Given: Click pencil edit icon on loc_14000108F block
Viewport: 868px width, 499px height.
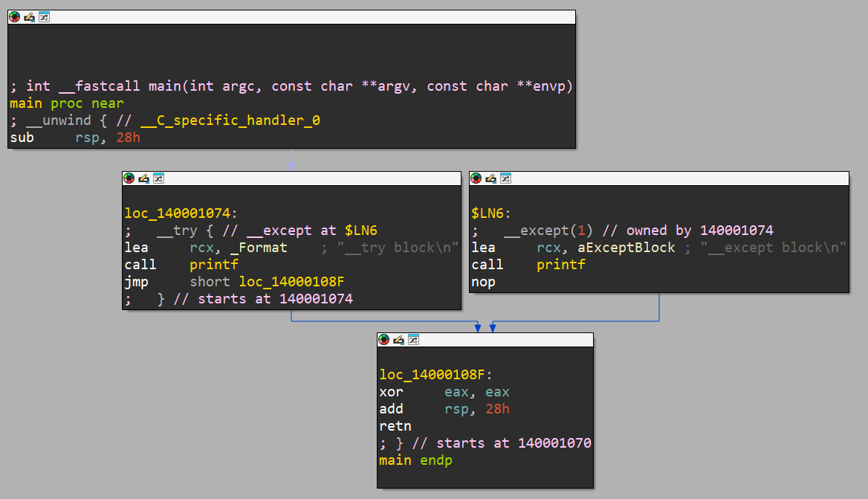Looking at the screenshot, I should pyautogui.click(x=398, y=340).
